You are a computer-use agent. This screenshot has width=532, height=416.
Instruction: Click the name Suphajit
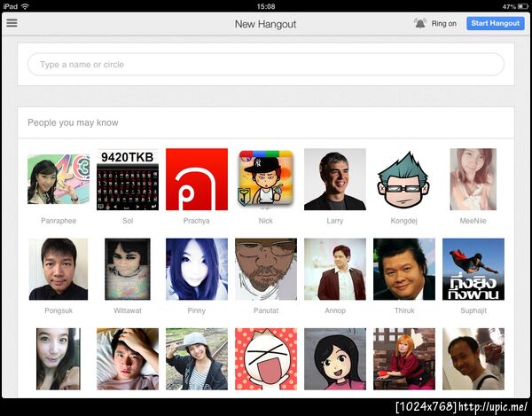coord(473,310)
